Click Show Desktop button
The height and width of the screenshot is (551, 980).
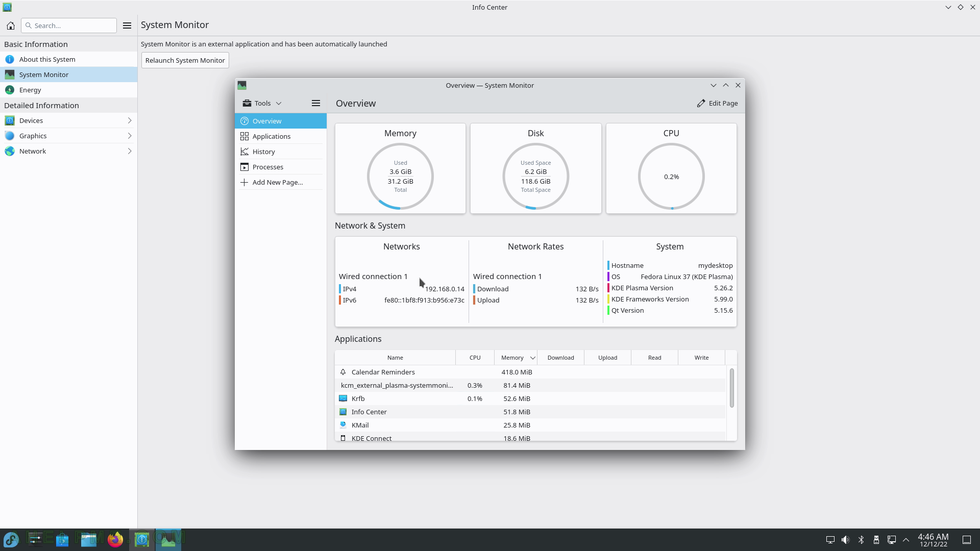(x=967, y=540)
